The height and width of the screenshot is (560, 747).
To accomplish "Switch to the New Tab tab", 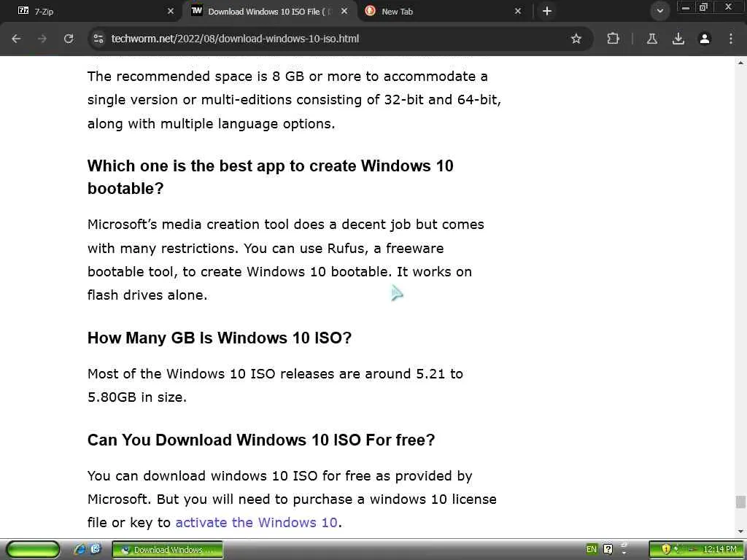I will click(443, 11).
